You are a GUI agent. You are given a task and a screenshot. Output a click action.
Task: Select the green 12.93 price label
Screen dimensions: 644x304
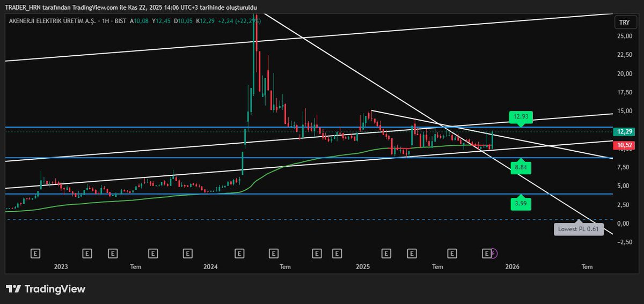click(521, 116)
